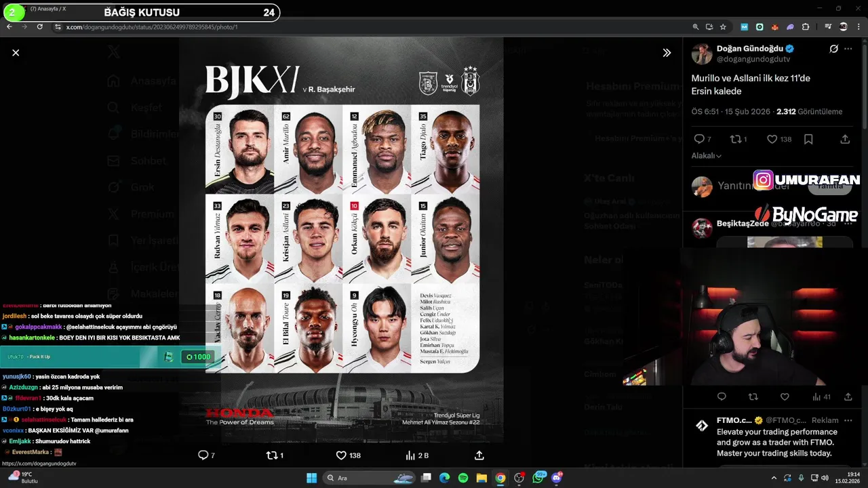Open File Explorer from the taskbar
The width and height of the screenshot is (868, 488).
point(481,478)
